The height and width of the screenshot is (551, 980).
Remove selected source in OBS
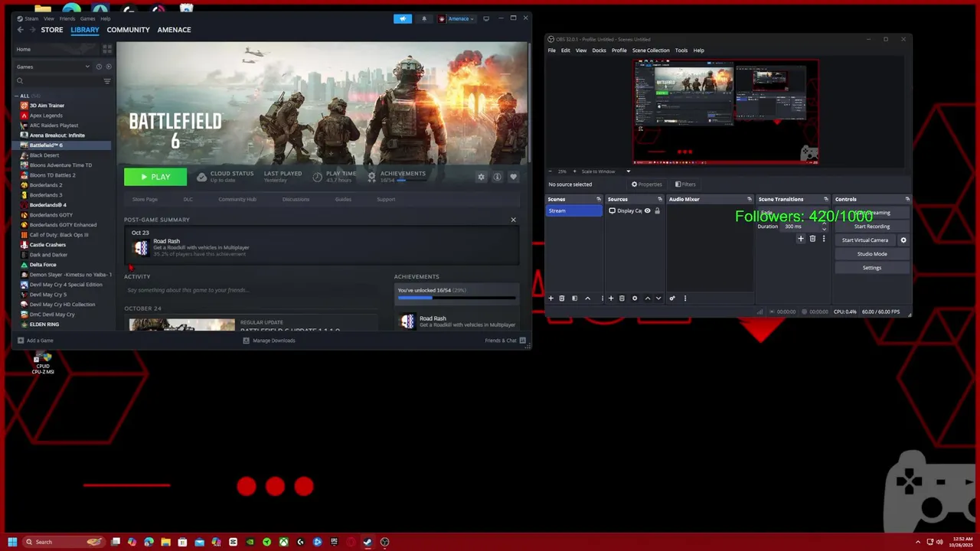pos(622,298)
